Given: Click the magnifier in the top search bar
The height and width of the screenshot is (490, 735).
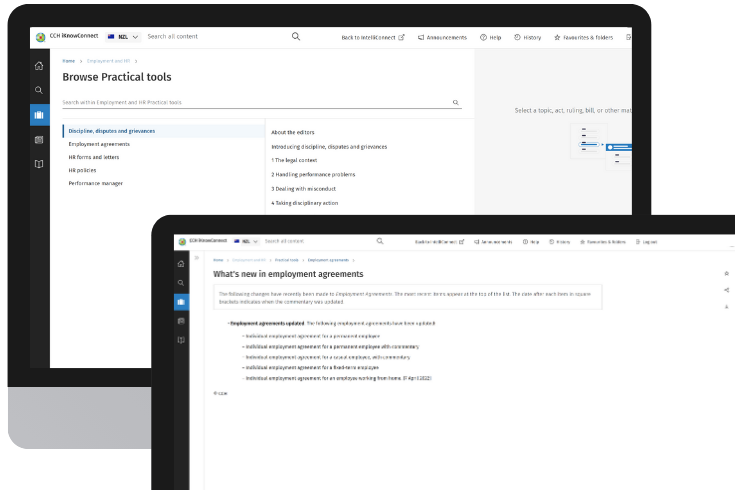Looking at the screenshot, I should tap(296, 37).
